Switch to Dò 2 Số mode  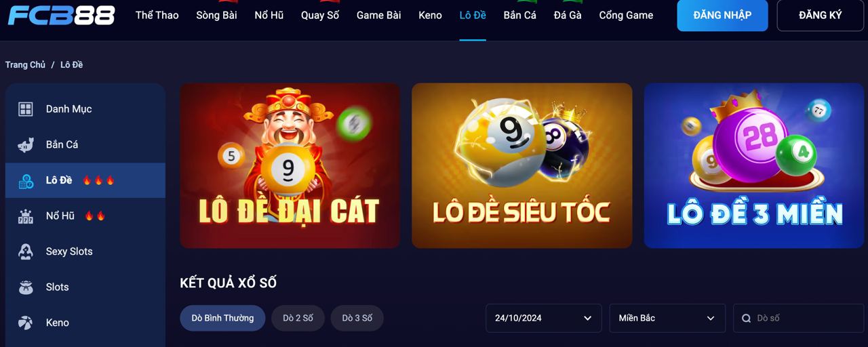[298, 318]
